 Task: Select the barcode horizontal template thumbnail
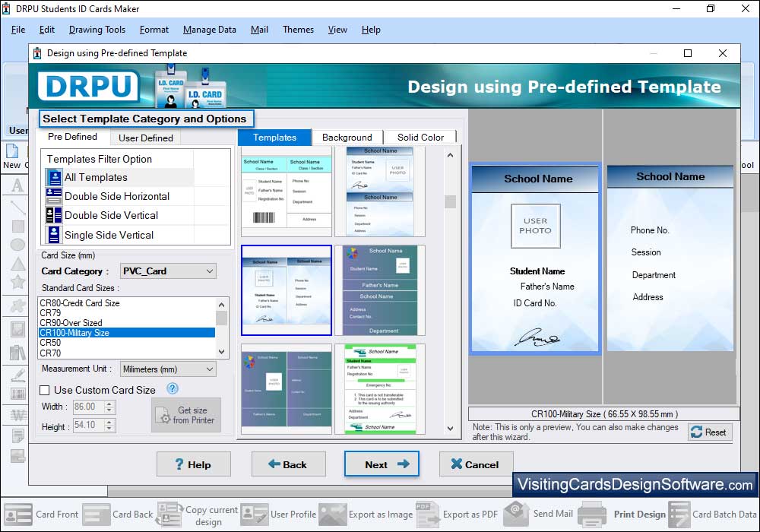[x=287, y=192]
